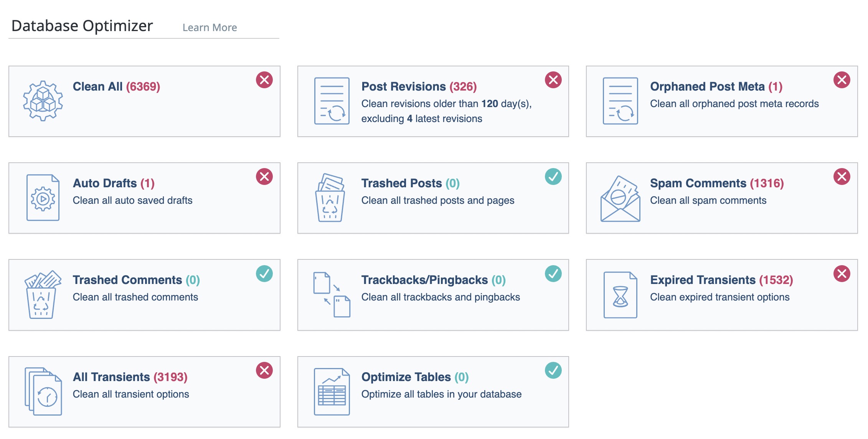This screenshot has height=439, width=868.
Task: Clean All Transients (3193)
Action: point(130,377)
